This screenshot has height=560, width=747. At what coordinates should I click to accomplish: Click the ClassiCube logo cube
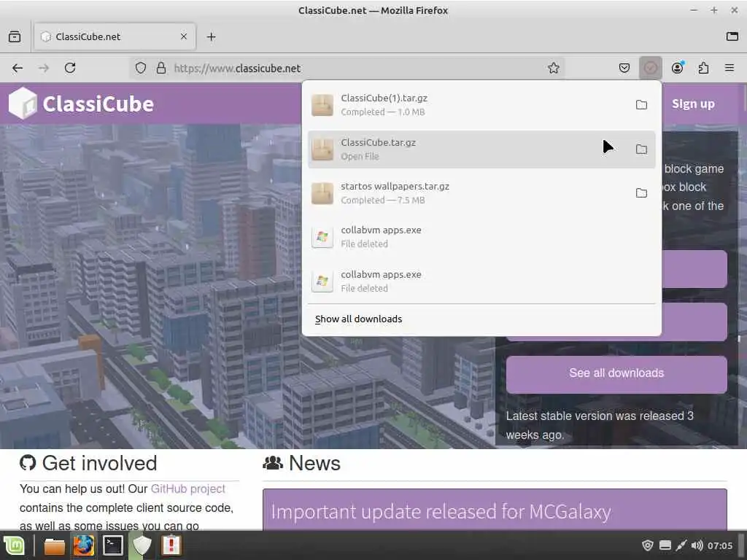tap(23, 104)
